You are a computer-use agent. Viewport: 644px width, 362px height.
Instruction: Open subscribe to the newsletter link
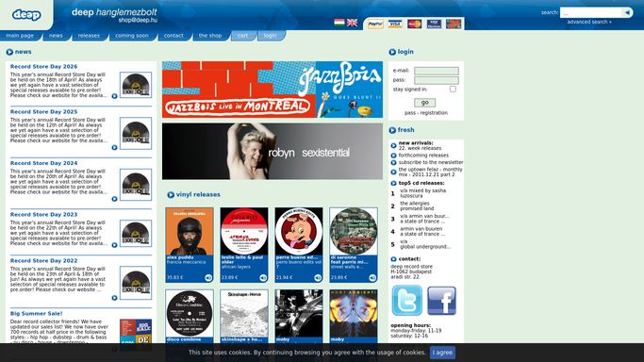tap(431, 162)
